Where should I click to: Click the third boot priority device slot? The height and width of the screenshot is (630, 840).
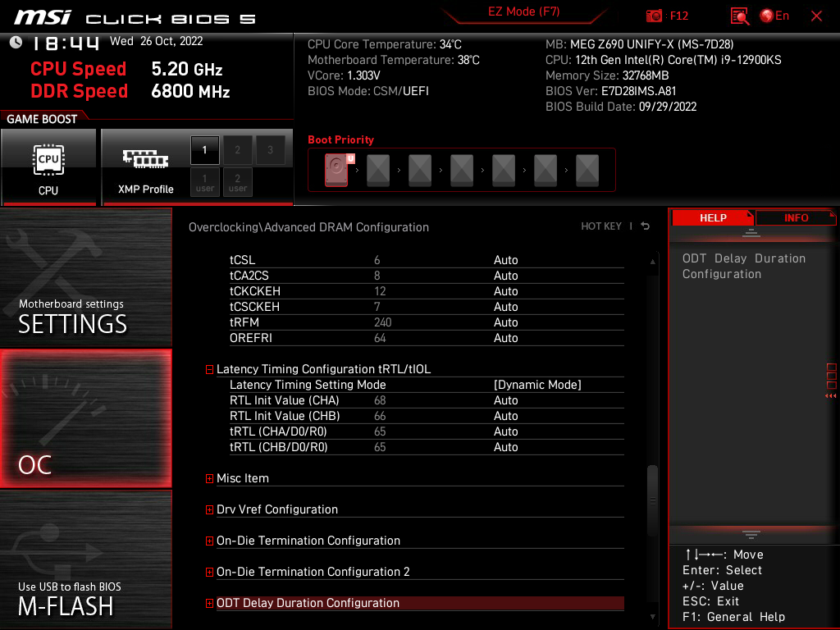coord(420,171)
